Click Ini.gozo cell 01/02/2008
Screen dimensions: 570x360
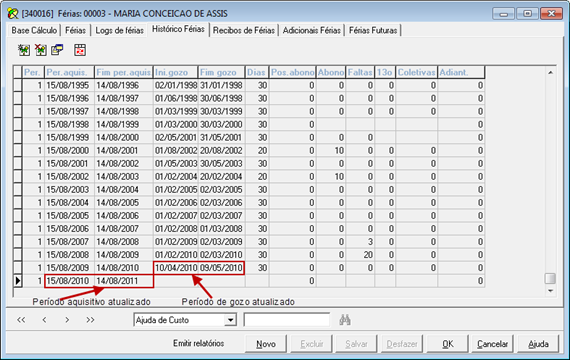176,228
